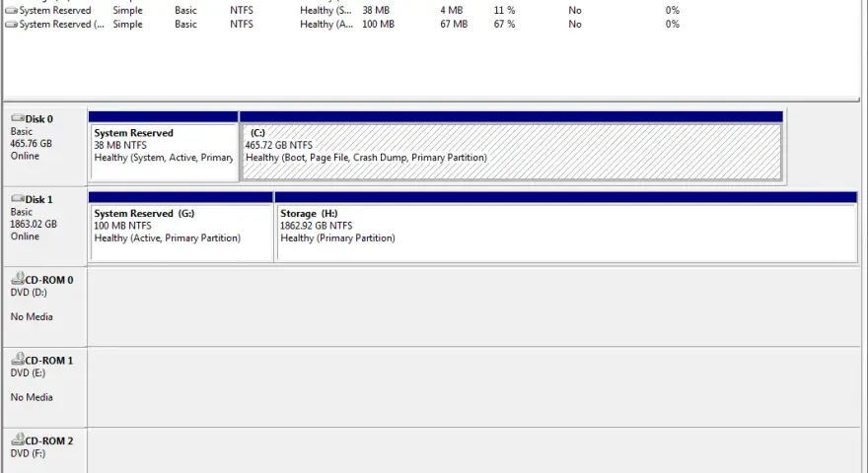Click the Disk 0 drive icon

[18, 118]
